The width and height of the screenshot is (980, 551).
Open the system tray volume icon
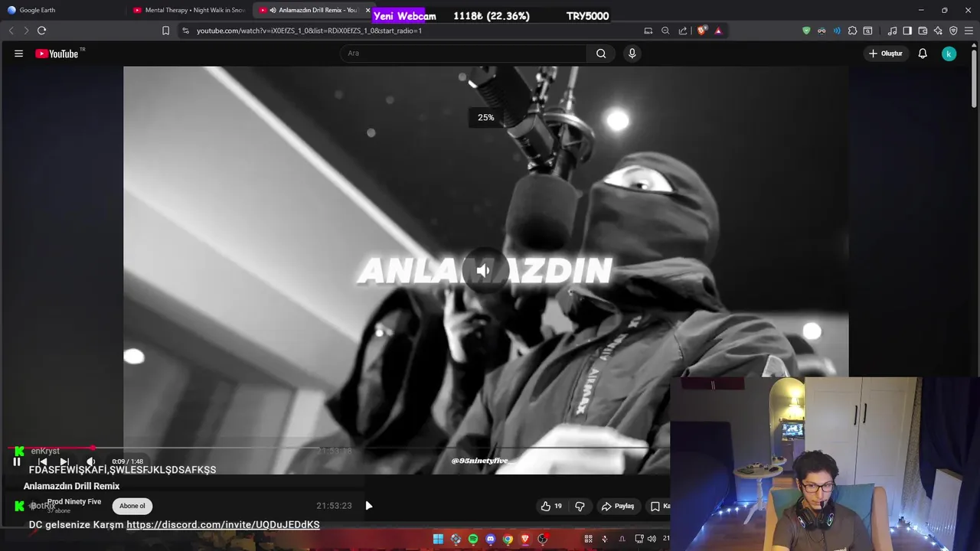[651, 539]
